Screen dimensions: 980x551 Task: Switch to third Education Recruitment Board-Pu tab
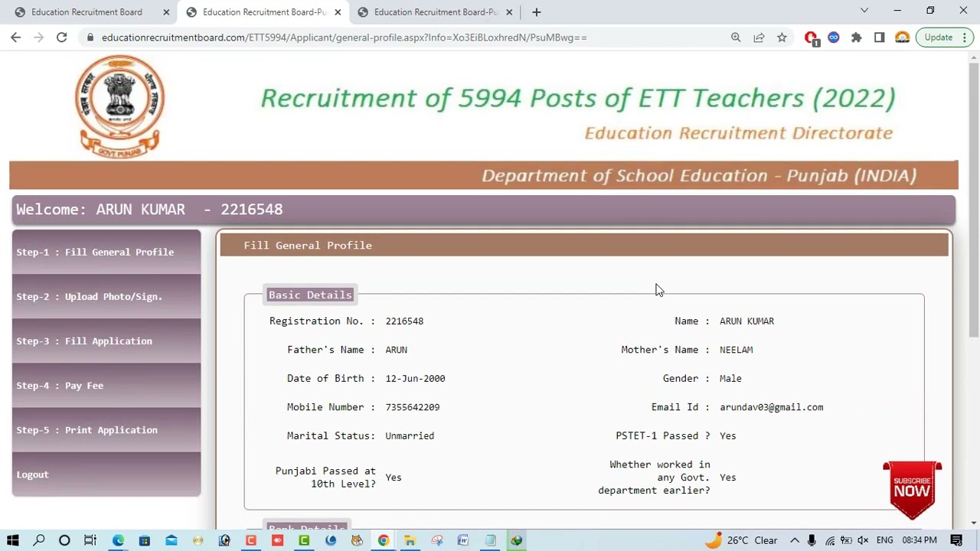pyautogui.click(x=435, y=12)
